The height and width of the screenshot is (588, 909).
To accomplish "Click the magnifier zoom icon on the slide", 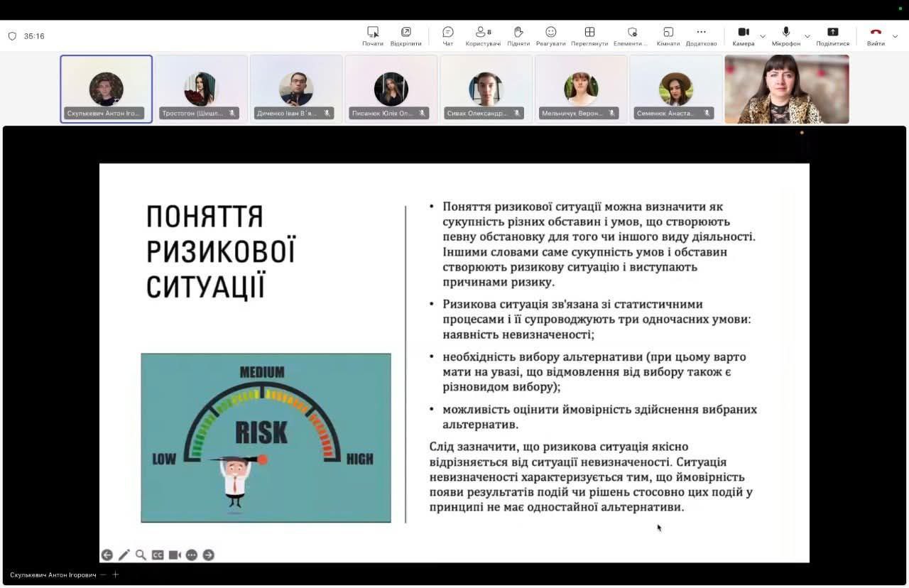I will (x=141, y=555).
